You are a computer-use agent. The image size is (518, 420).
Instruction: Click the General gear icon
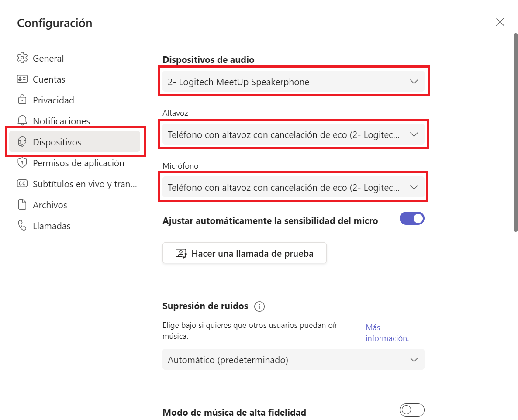coord(22,58)
